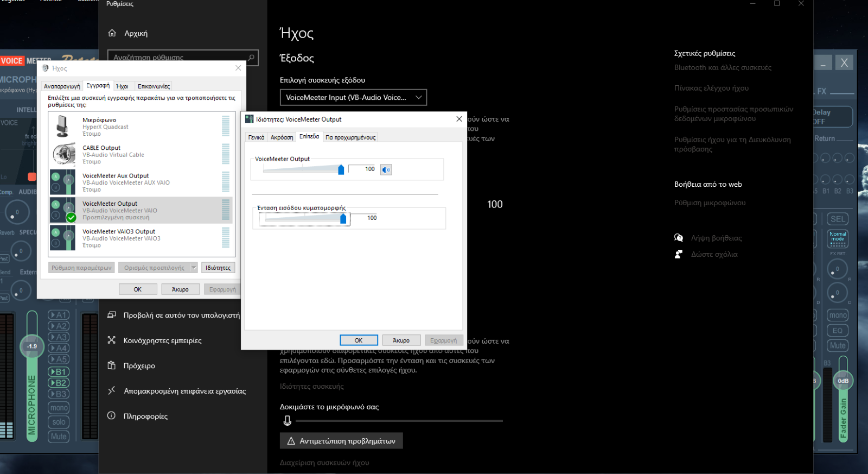The height and width of the screenshot is (474, 868).
Task: Select the CABLE Output device icon
Action: point(64,154)
